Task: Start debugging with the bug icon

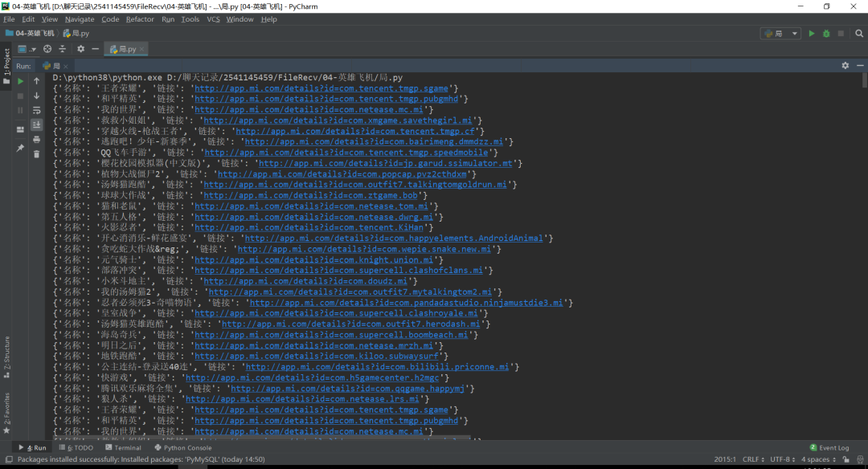Action: pyautogui.click(x=826, y=33)
